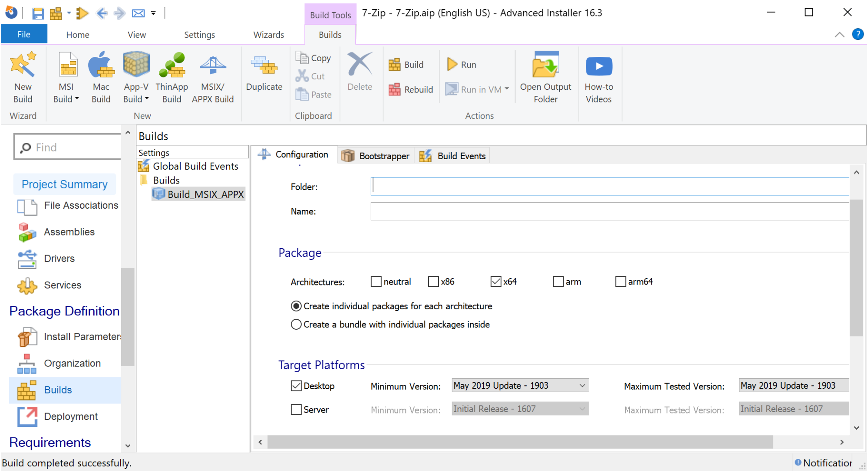This screenshot has height=472, width=868.
Task: Navigate forward using the right arrow
Action: pos(119,13)
